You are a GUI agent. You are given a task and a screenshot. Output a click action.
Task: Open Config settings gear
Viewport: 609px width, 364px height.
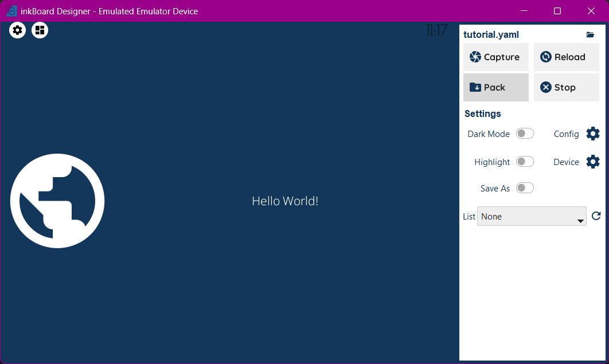(x=593, y=134)
